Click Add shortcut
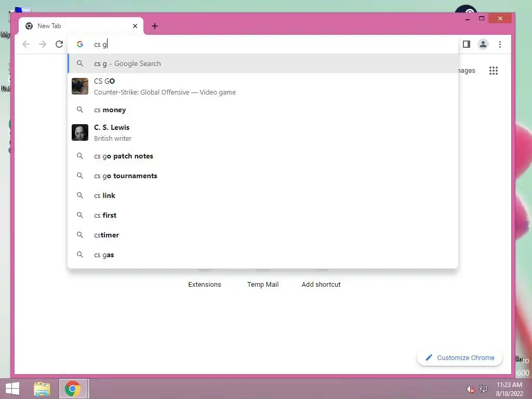Viewport: 532px width, 399px height. click(x=321, y=284)
